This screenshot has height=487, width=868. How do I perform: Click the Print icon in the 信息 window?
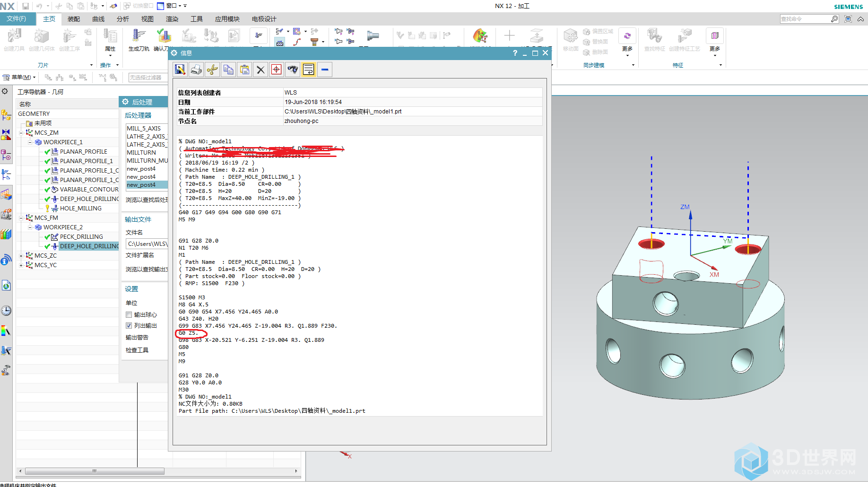click(x=196, y=70)
